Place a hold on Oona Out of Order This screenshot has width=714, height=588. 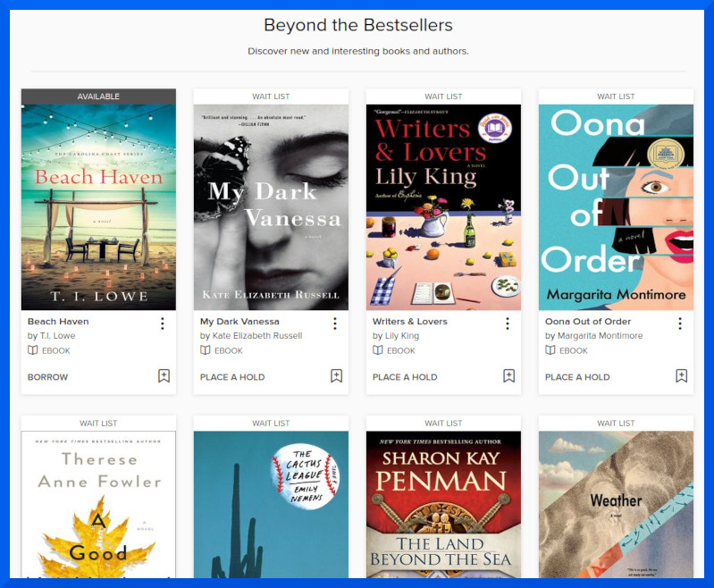577,377
